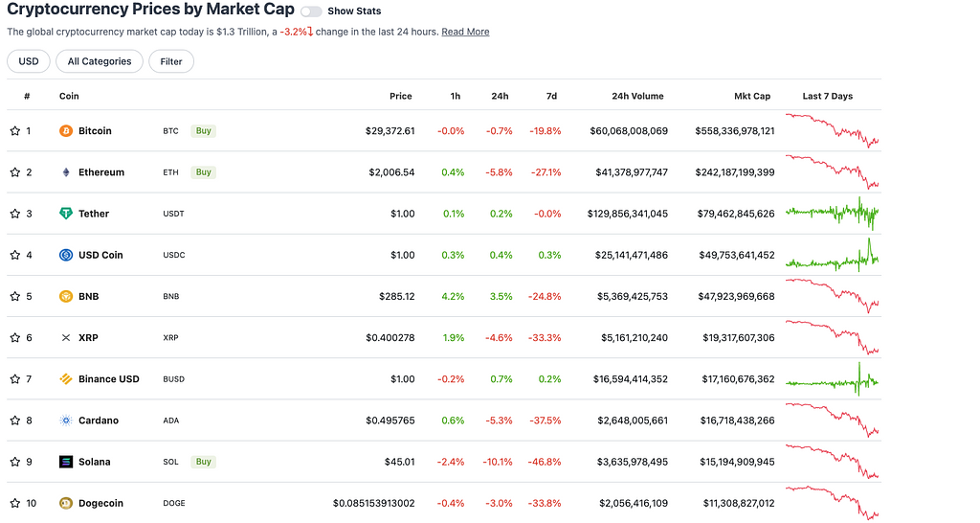Click the Tether coin logo icon
This screenshot has width=980, height=523.
pyautogui.click(x=66, y=214)
